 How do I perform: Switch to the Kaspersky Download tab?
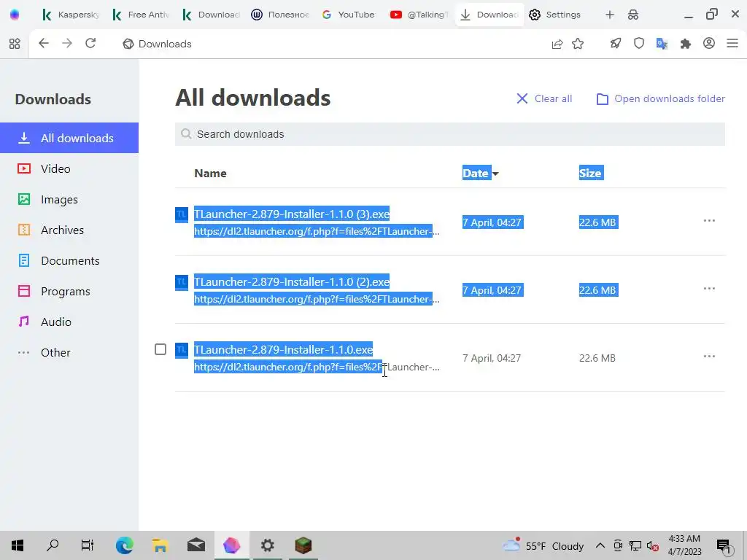211,15
